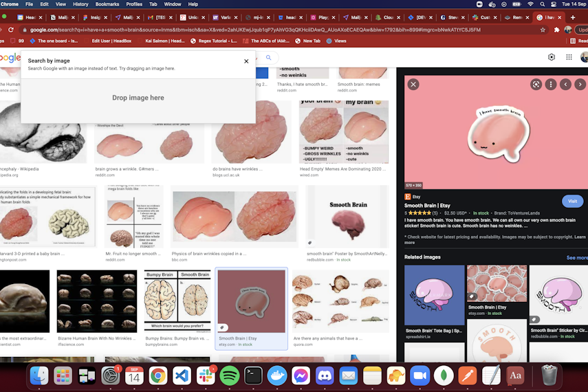Open the selected Smooth Brain Etsy result
Viewport: 588px width, 392px height.
pyautogui.click(x=251, y=301)
